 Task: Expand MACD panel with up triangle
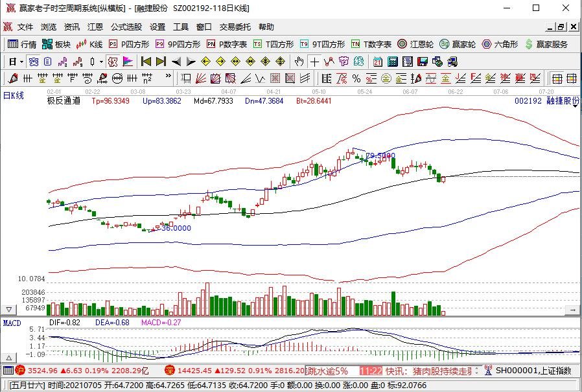point(9,358)
